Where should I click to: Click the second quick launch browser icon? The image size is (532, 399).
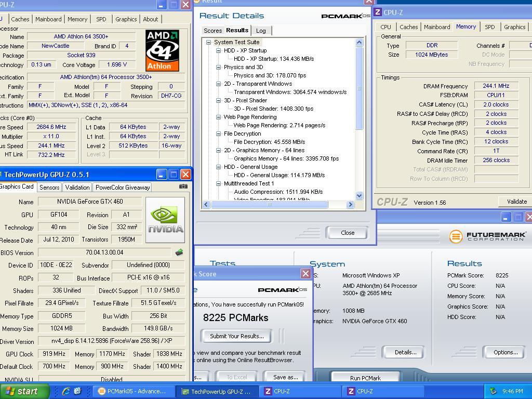(78, 391)
